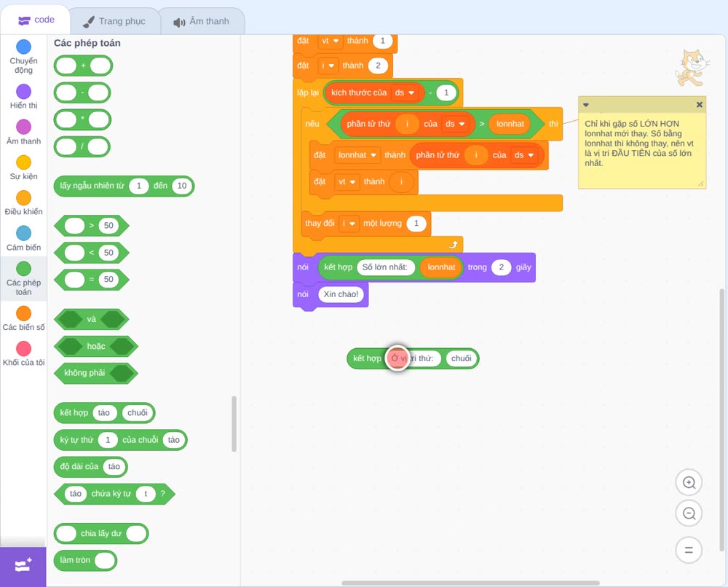Select the Khối của tôi category
Viewport: 728px width, 587px height.
point(24,354)
